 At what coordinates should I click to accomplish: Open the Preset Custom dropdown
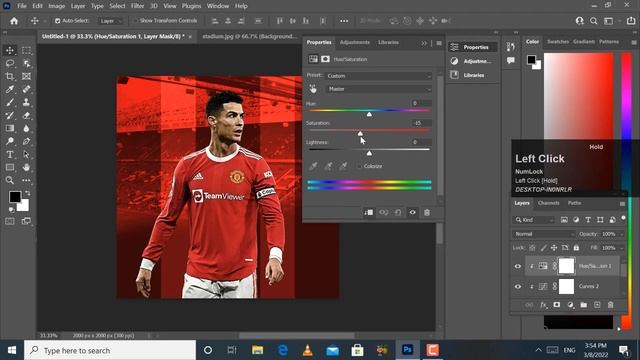(x=379, y=76)
